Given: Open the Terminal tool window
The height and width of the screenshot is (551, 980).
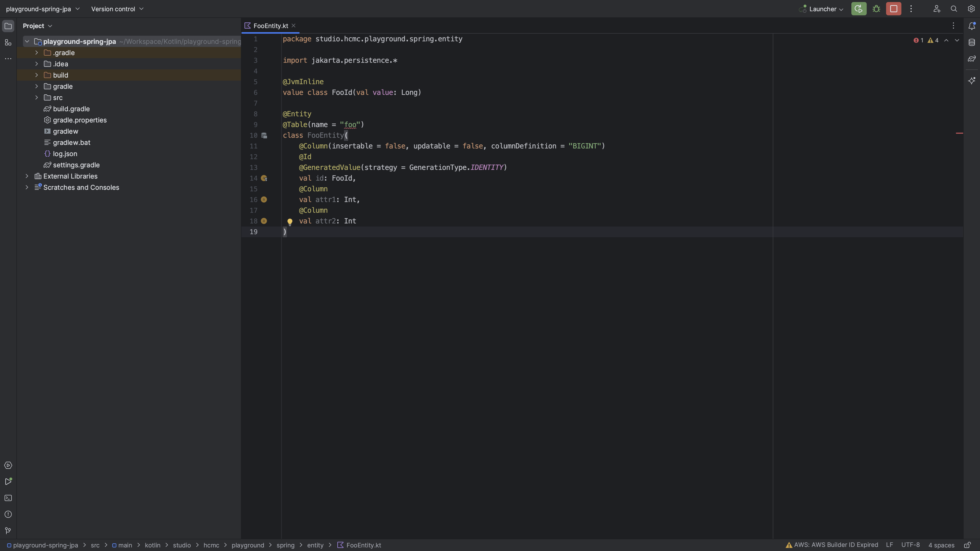Looking at the screenshot, I should point(8,498).
